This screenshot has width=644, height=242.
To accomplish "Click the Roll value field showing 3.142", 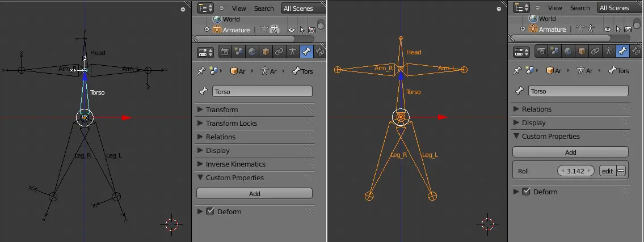I will coord(576,171).
